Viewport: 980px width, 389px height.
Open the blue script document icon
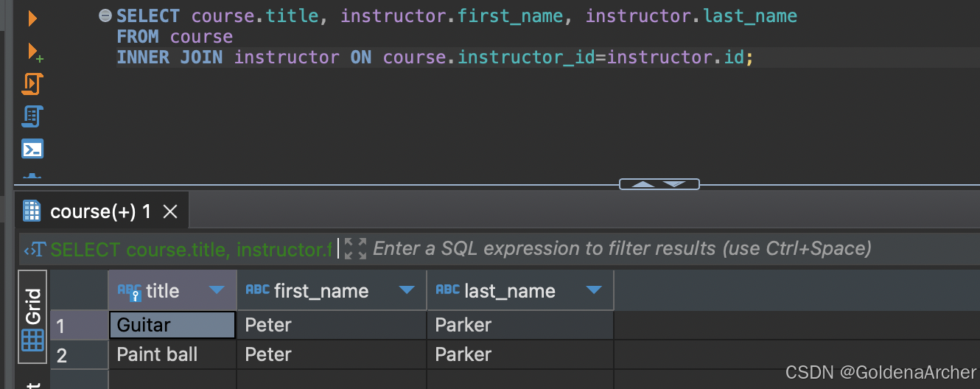(32, 116)
